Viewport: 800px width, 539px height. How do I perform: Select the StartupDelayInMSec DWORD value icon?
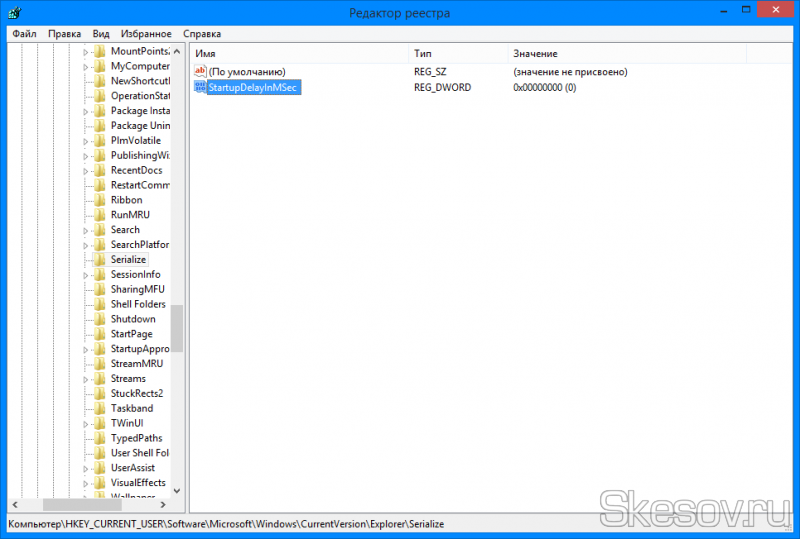click(x=200, y=88)
